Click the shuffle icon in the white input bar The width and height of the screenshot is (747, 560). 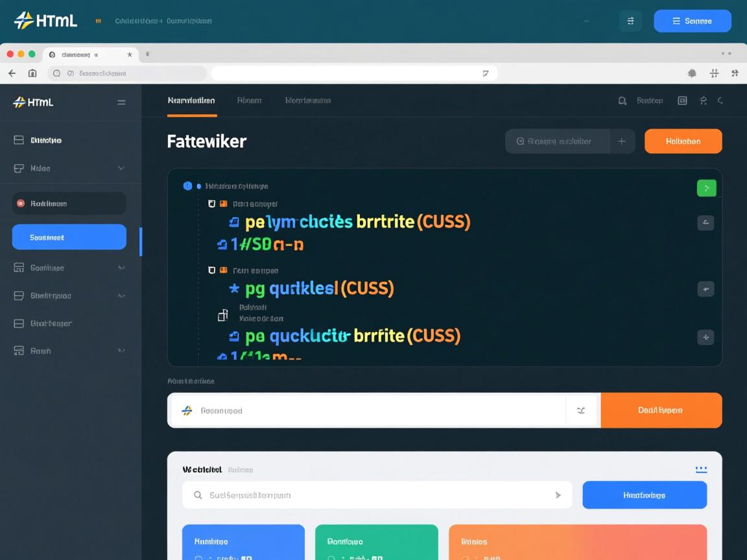581,410
